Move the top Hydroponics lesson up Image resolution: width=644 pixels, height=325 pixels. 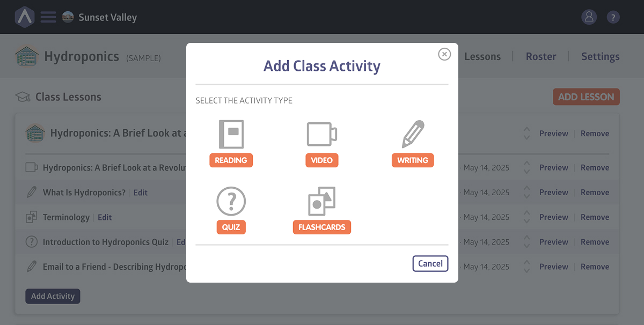click(526, 130)
